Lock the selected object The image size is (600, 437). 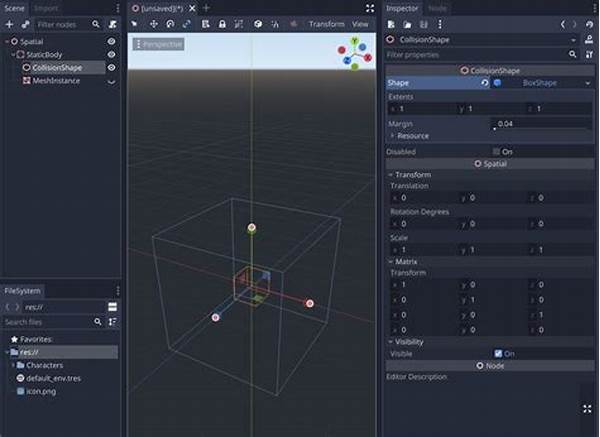click(x=222, y=24)
